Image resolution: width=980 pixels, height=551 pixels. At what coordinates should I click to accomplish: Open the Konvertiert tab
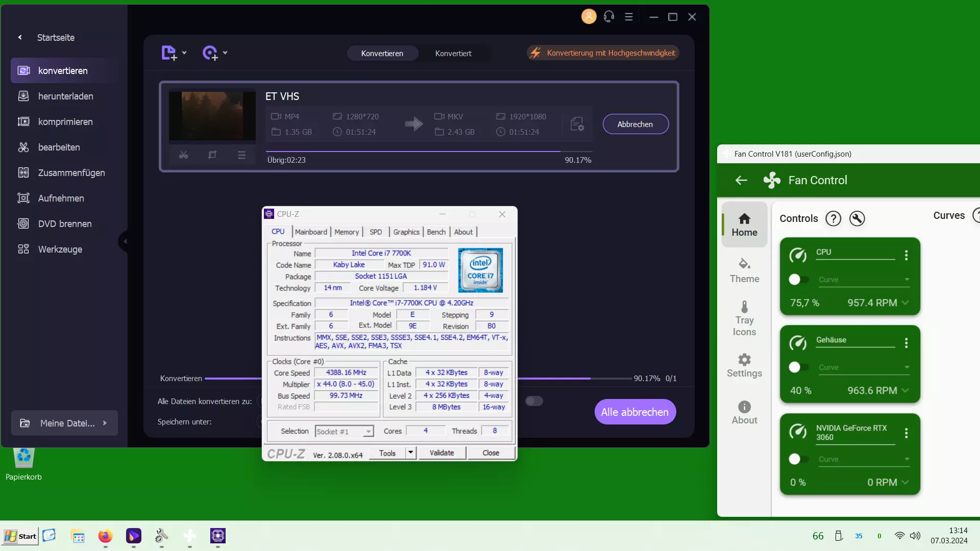[453, 53]
